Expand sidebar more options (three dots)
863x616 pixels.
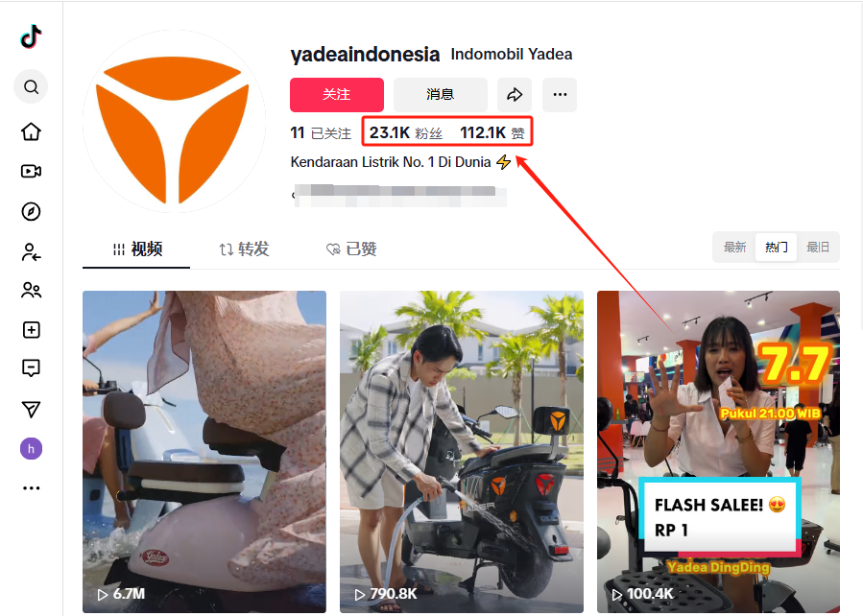[x=31, y=487]
